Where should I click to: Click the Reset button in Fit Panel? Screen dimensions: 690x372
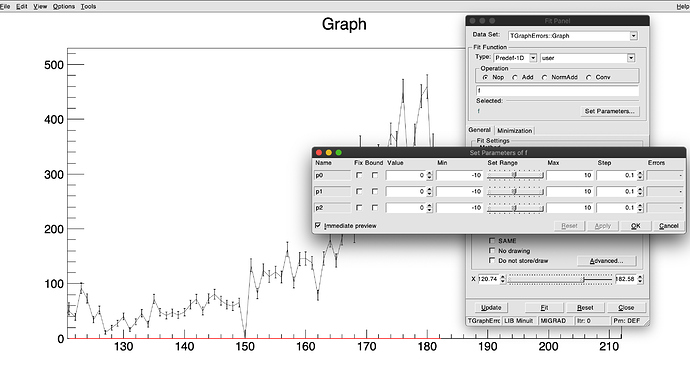585,308
